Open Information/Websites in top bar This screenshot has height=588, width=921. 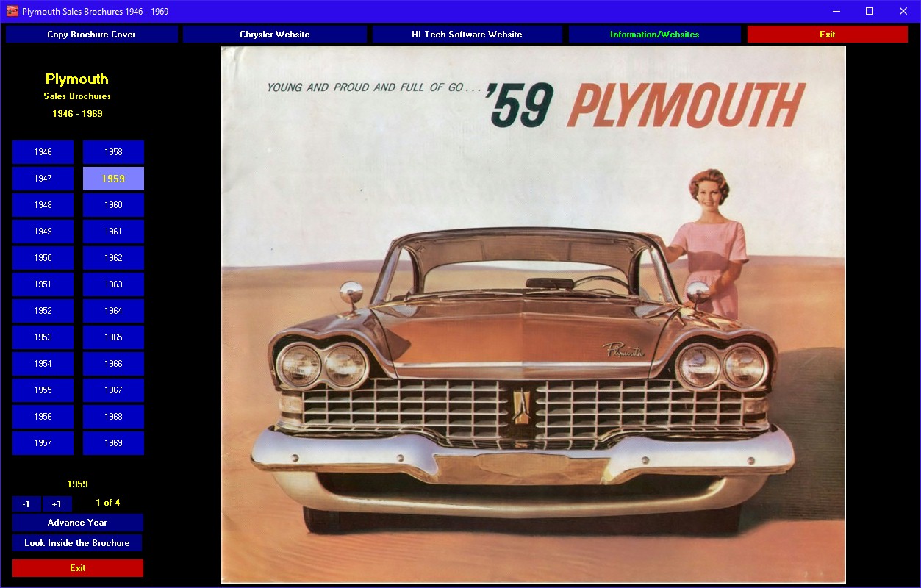coord(654,35)
